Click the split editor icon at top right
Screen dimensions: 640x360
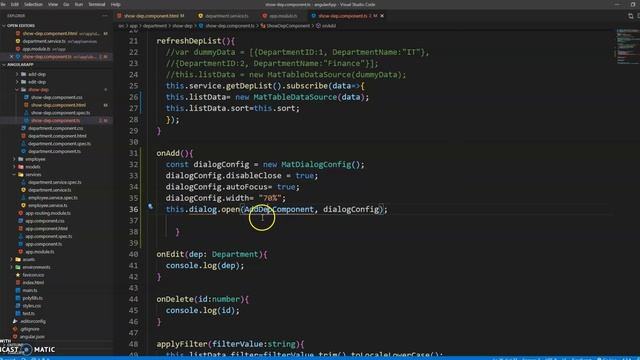[x=631, y=16]
